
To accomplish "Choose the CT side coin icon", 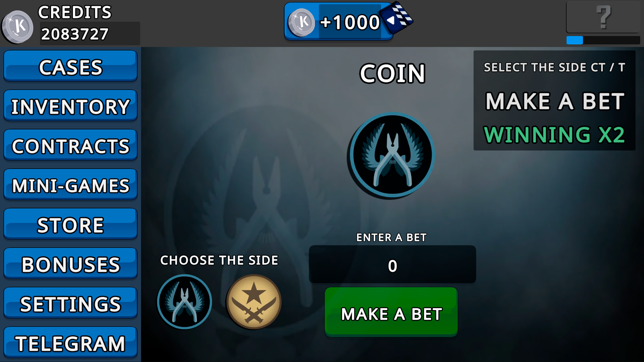I will point(184,301).
